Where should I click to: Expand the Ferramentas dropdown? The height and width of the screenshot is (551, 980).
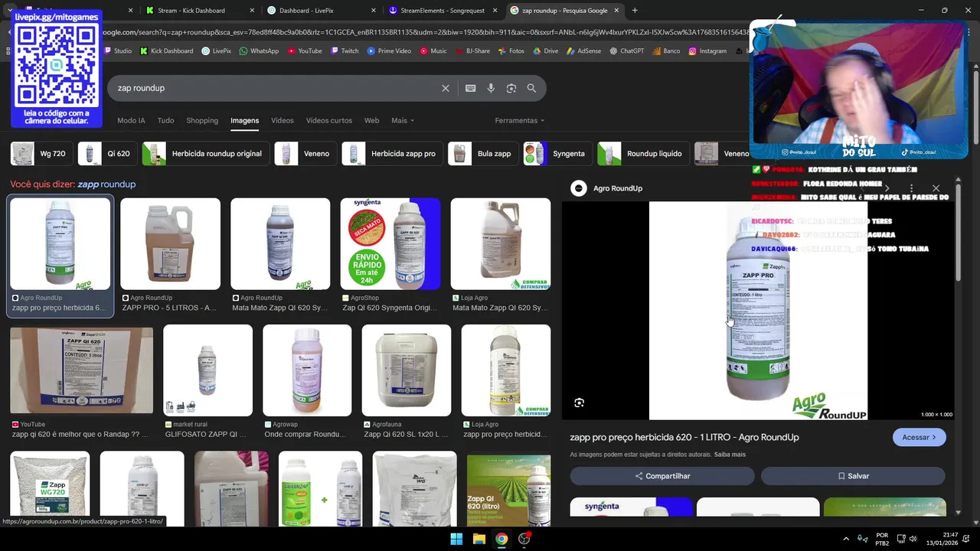[520, 120]
